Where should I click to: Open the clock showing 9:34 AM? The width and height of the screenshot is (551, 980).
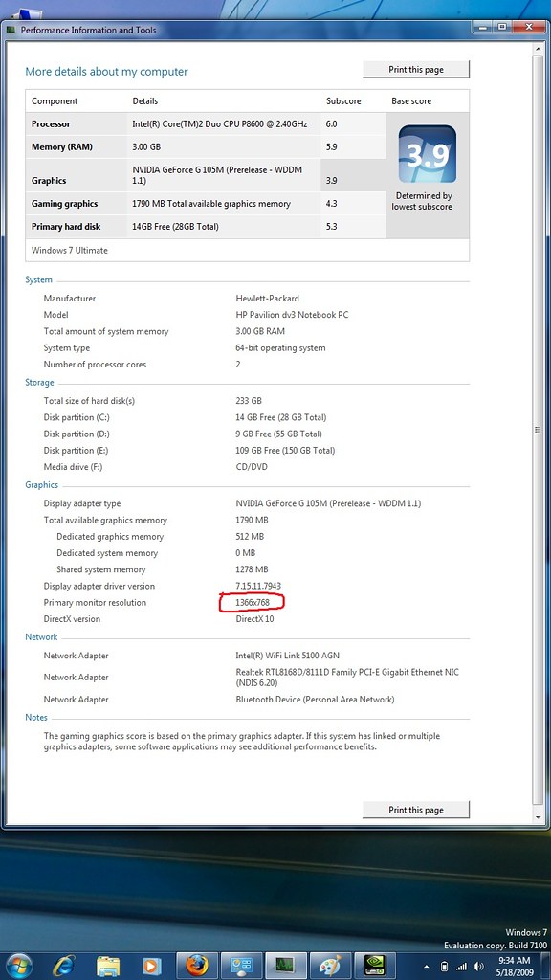[x=515, y=967]
